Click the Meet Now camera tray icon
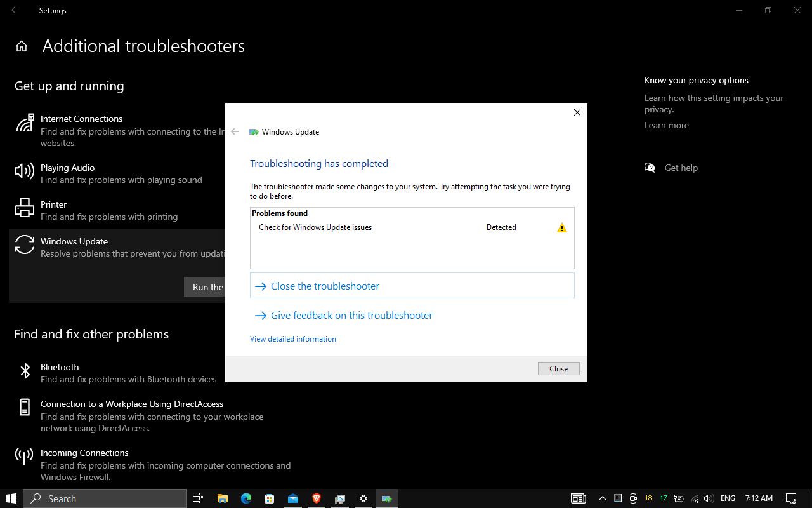Screen dimensions: 812x508 633,498
